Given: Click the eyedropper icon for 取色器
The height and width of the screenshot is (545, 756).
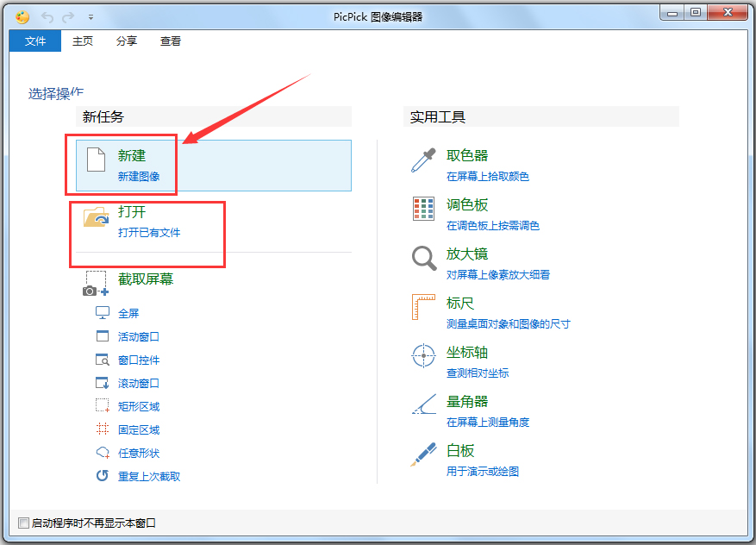Looking at the screenshot, I should tap(423, 160).
